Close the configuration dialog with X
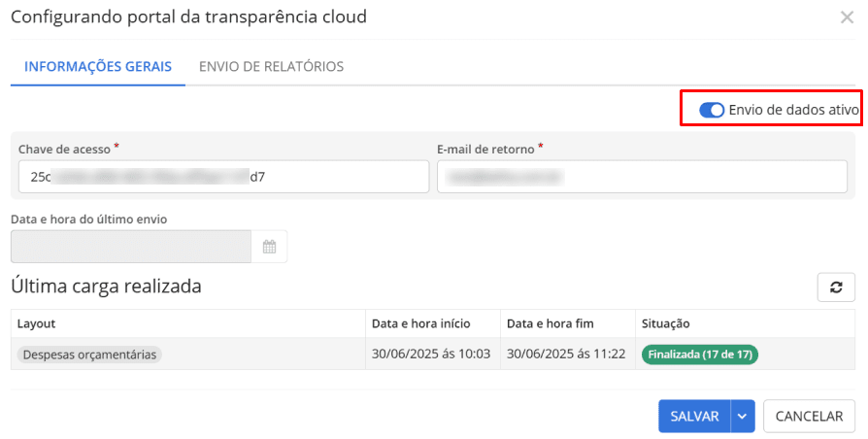Viewport: 868px width, 439px height. (847, 17)
